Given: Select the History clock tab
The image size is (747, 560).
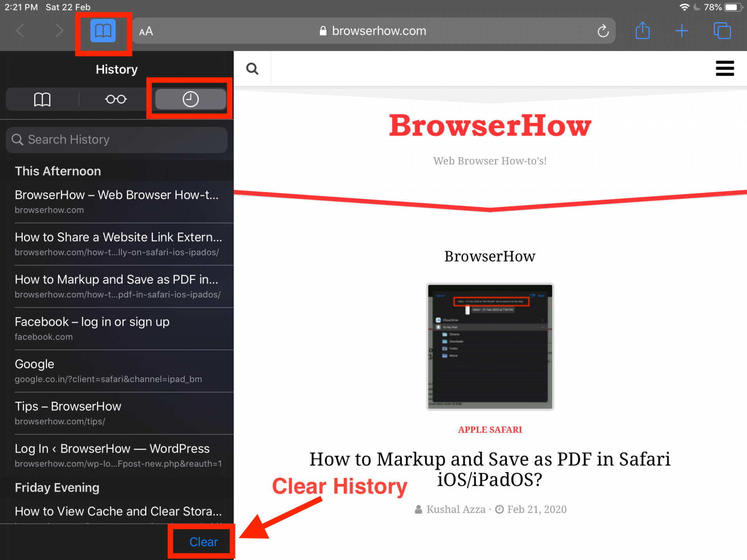Looking at the screenshot, I should coord(191,99).
